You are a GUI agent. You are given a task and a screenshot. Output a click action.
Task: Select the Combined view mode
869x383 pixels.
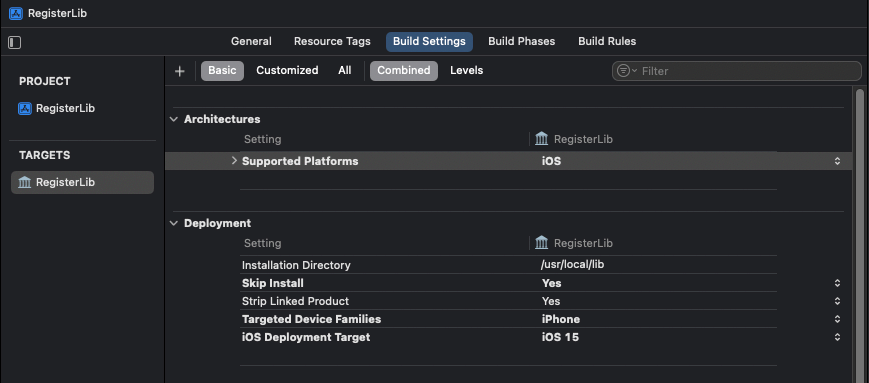tap(403, 70)
